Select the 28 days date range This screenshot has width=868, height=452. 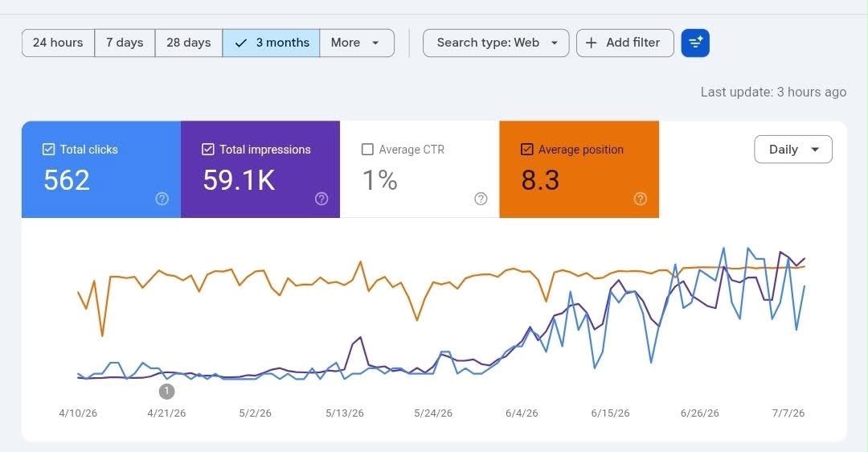click(189, 43)
